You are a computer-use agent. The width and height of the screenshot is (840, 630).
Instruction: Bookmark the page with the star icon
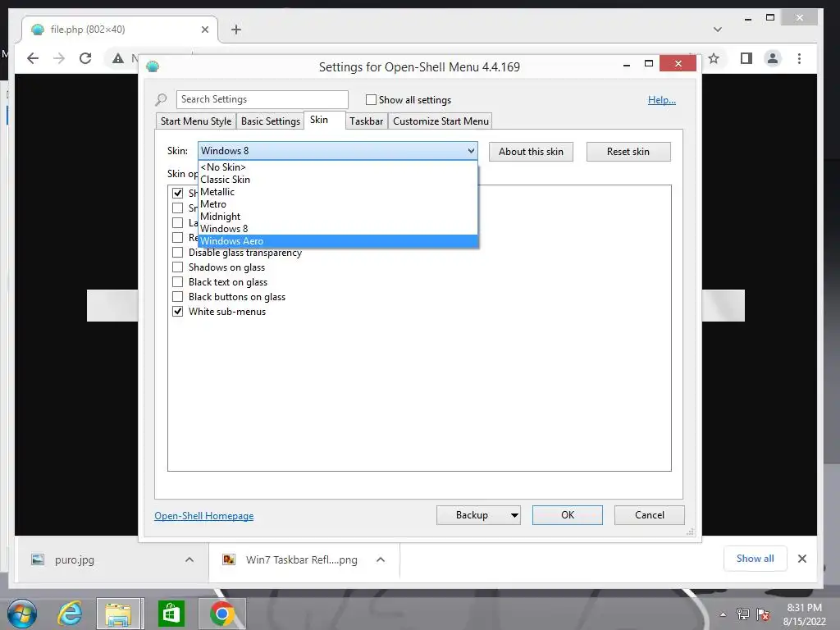tap(714, 58)
